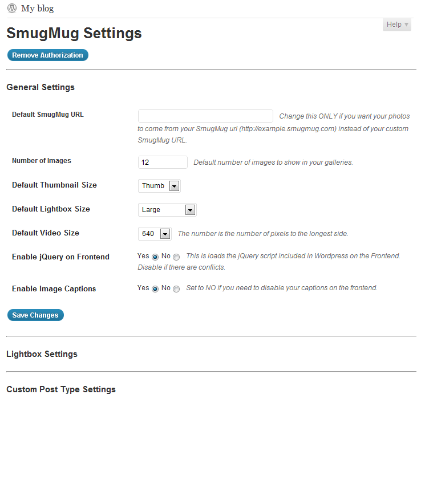421x504 pixels.
Task: Click the Save Changes button
Action: 35,315
